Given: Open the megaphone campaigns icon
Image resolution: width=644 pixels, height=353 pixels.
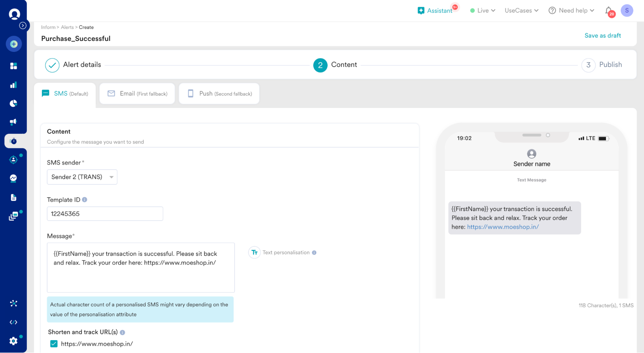Looking at the screenshot, I should click(14, 122).
